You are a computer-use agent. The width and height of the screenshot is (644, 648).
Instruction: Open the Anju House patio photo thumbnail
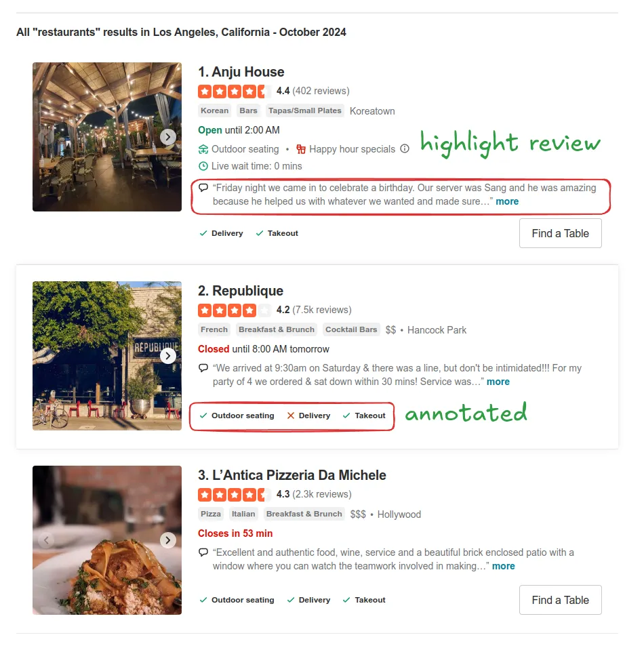pyautogui.click(x=107, y=137)
